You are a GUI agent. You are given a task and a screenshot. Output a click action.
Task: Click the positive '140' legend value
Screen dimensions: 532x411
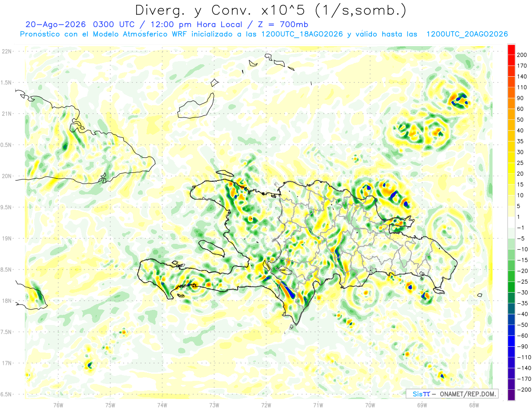click(523, 77)
